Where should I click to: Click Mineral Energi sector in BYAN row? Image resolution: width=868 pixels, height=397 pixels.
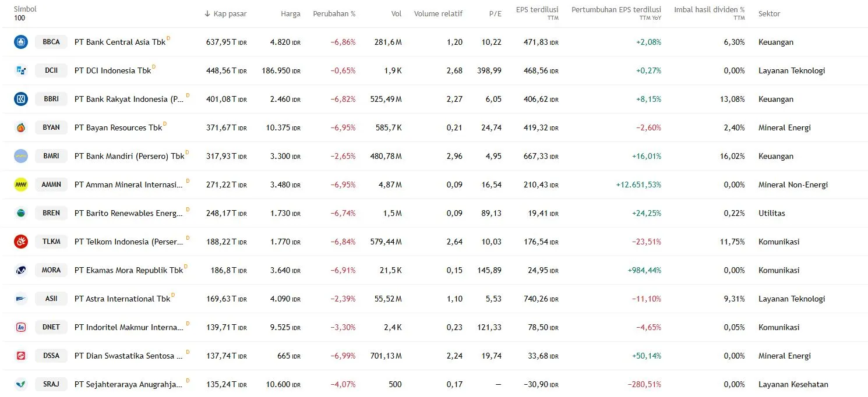(x=785, y=127)
